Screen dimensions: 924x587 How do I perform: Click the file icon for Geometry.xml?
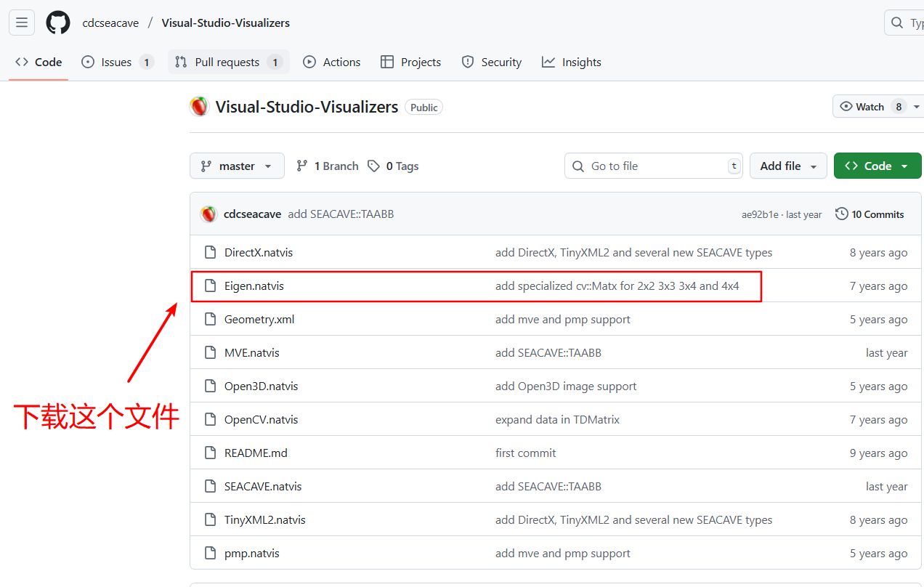click(211, 320)
